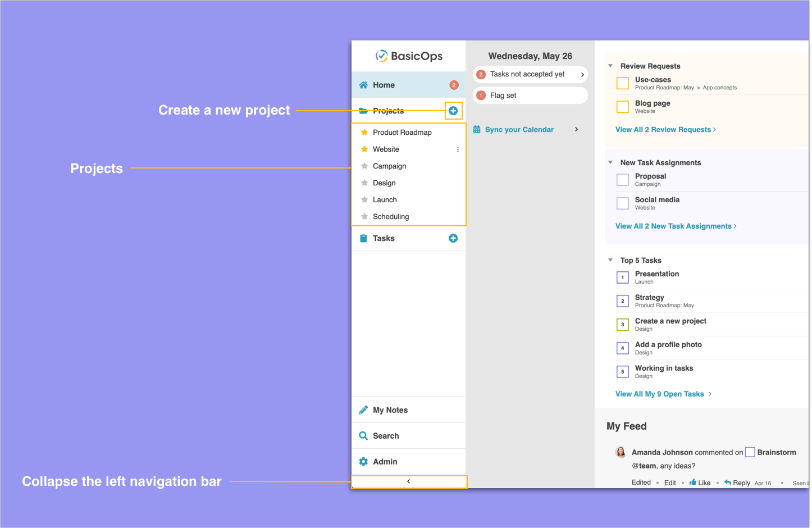Click View All My 9 Open Tasks
This screenshot has width=812, height=528.
[x=663, y=394]
